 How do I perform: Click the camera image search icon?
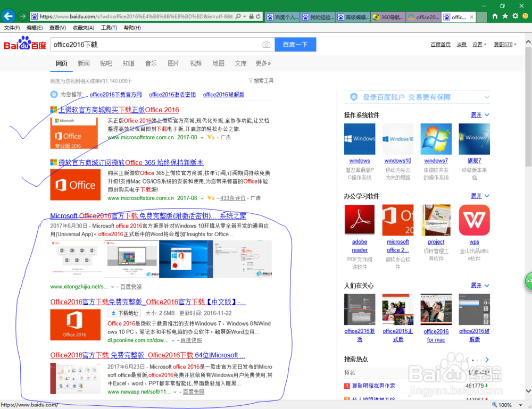pyautogui.click(x=267, y=45)
